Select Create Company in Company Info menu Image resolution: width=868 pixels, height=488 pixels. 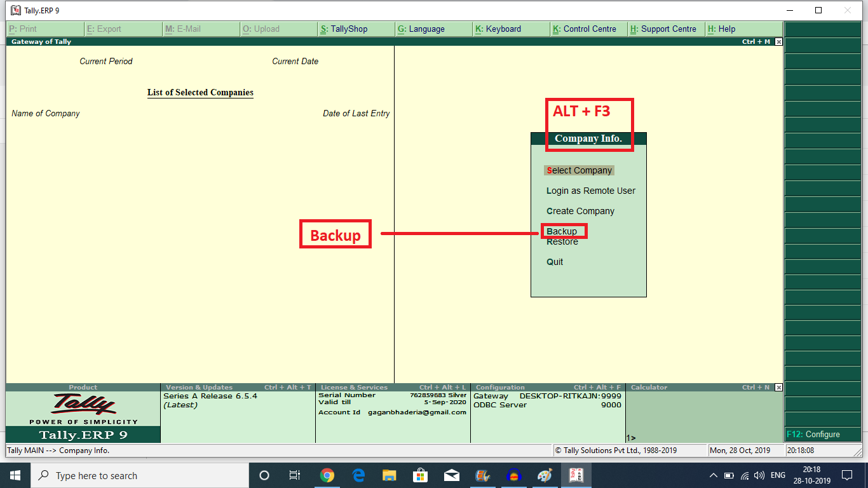coord(580,210)
